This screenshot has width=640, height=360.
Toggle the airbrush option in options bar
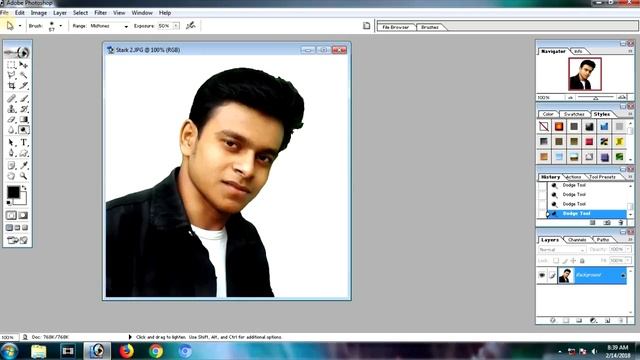[x=191, y=26]
